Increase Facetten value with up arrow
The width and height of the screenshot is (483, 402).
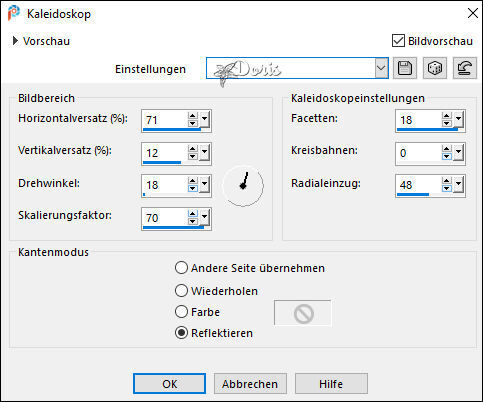point(447,116)
